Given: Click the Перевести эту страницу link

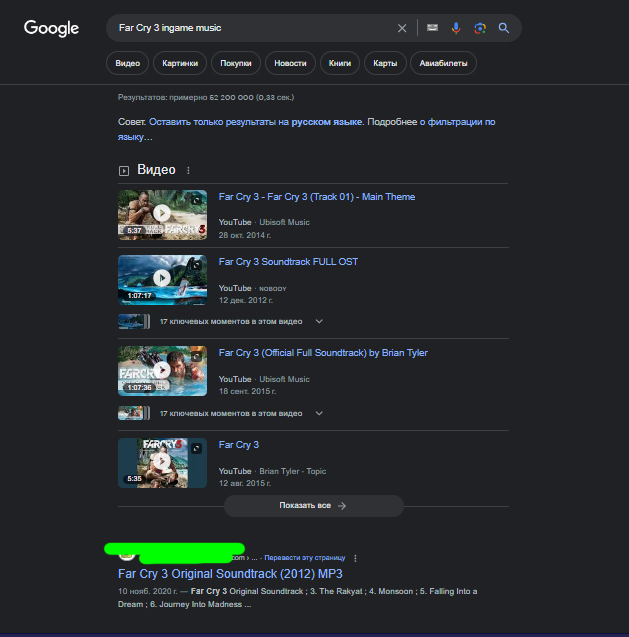Looking at the screenshot, I should [306, 557].
